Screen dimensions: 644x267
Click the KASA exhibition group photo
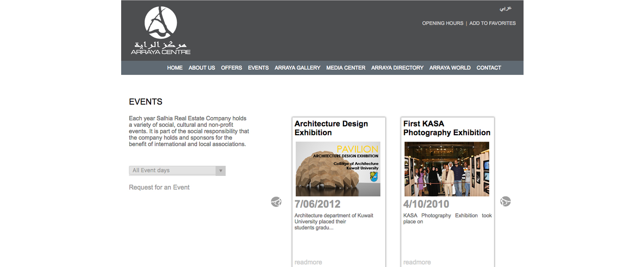tap(447, 169)
